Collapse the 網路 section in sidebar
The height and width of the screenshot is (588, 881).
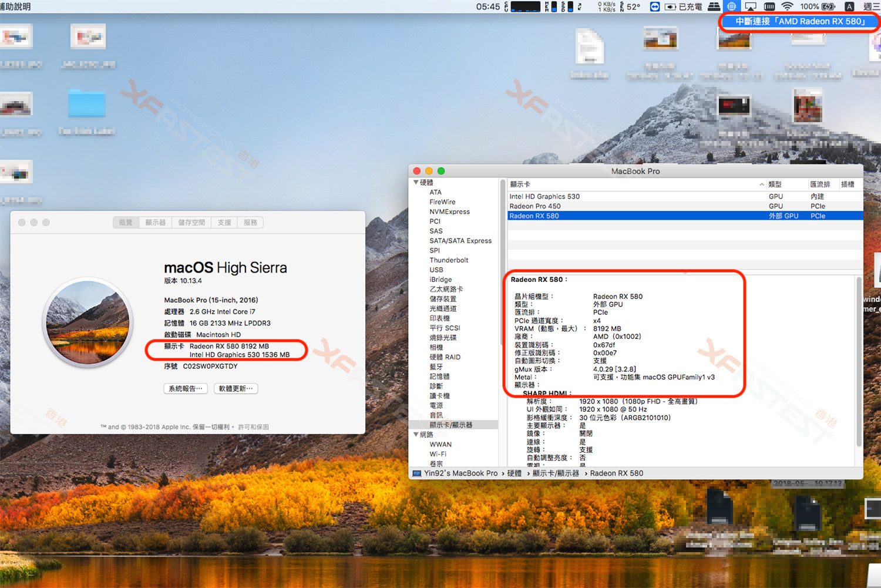416,435
